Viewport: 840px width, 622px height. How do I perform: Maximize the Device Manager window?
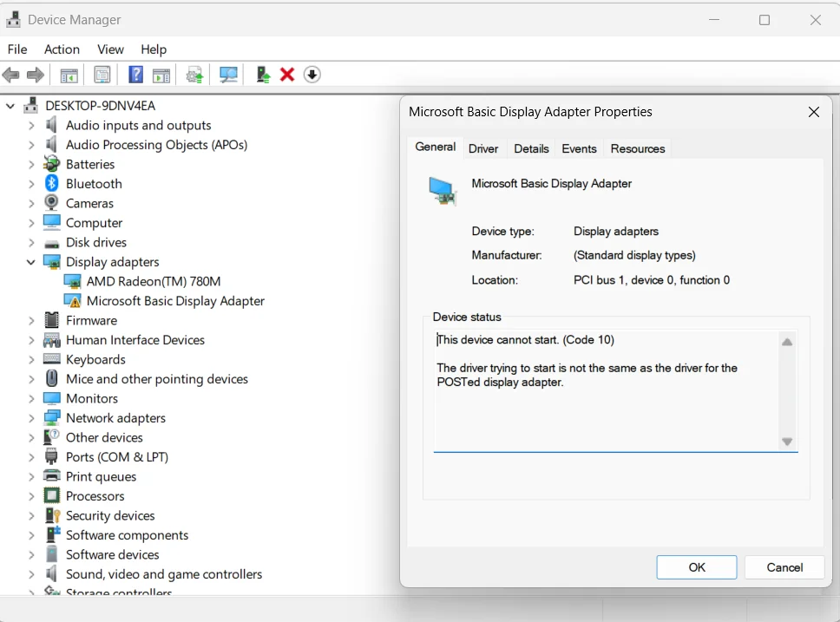[765, 20]
